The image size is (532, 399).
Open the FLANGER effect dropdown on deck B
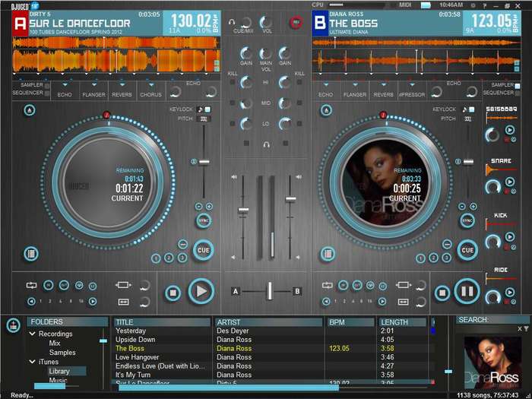pyautogui.click(x=355, y=84)
